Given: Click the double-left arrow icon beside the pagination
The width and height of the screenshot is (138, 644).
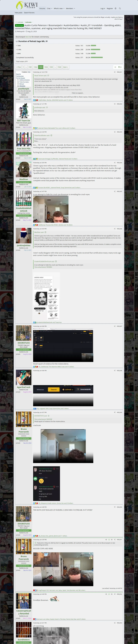Looking at the screenshot, I should tap(115, 67).
